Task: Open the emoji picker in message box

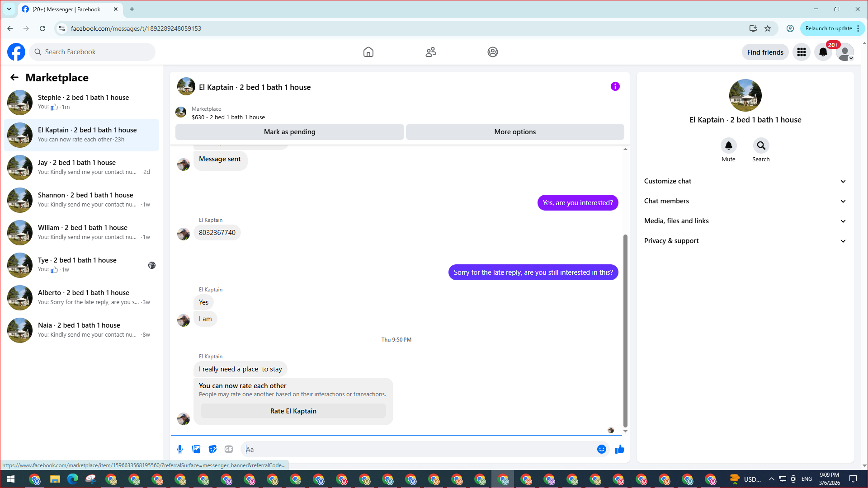Action: [x=601, y=449]
